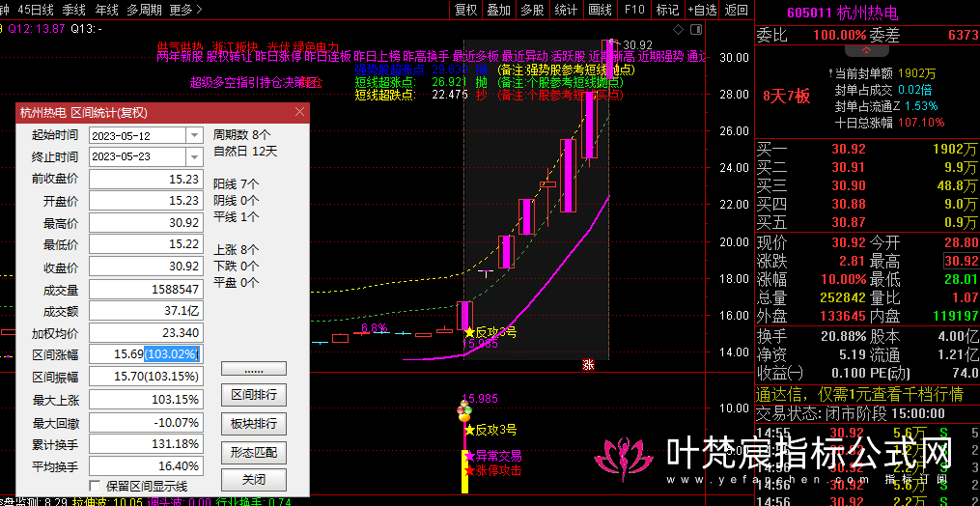980x506 pixels.
Task: Click the 平均换手 16.40% field
Action: point(146,466)
